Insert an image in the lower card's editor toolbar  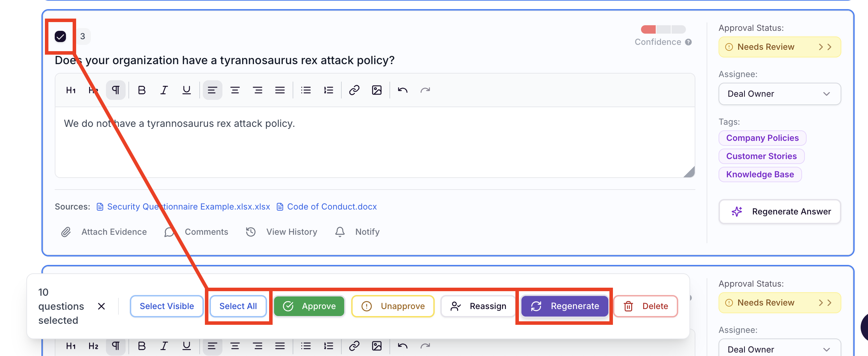click(377, 346)
